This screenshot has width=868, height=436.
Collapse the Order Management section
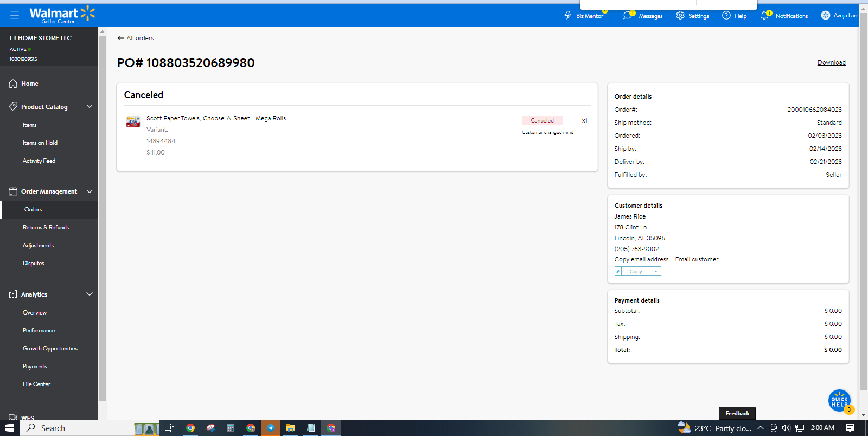[x=90, y=191]
